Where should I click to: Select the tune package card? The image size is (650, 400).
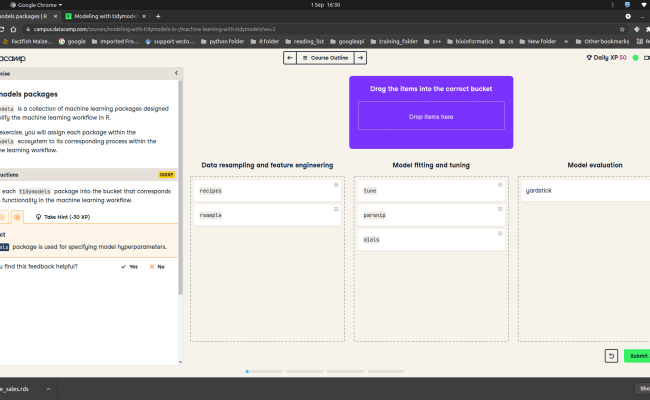[431, 191]
